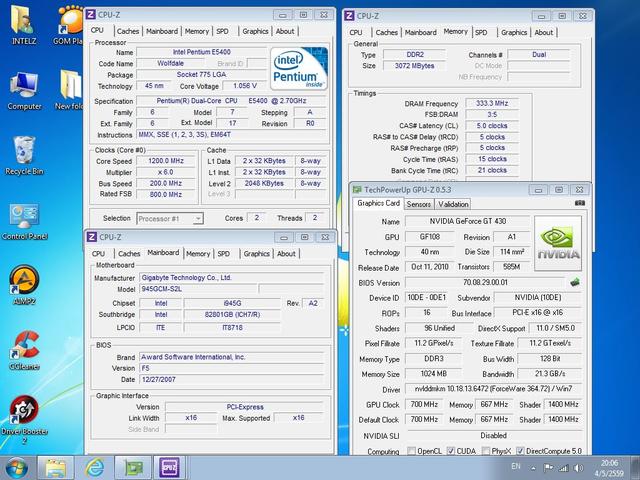Click the EN language indicator
The image size is (640, 480).
[516, 466]
